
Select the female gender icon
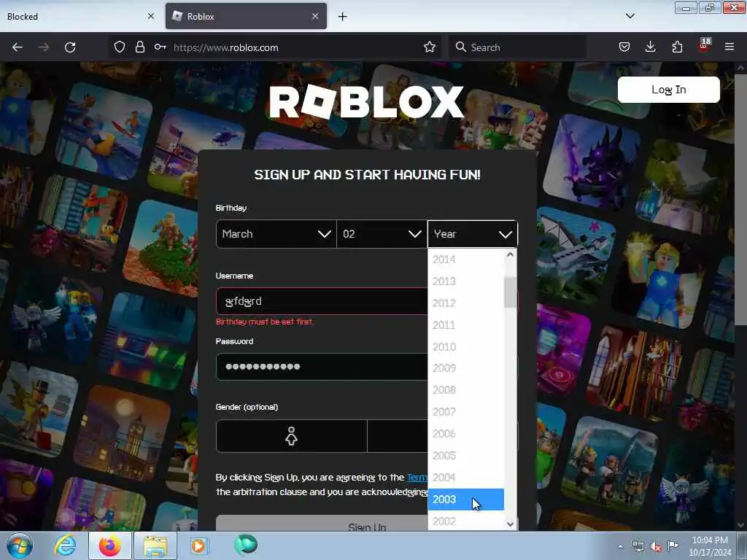291,436
